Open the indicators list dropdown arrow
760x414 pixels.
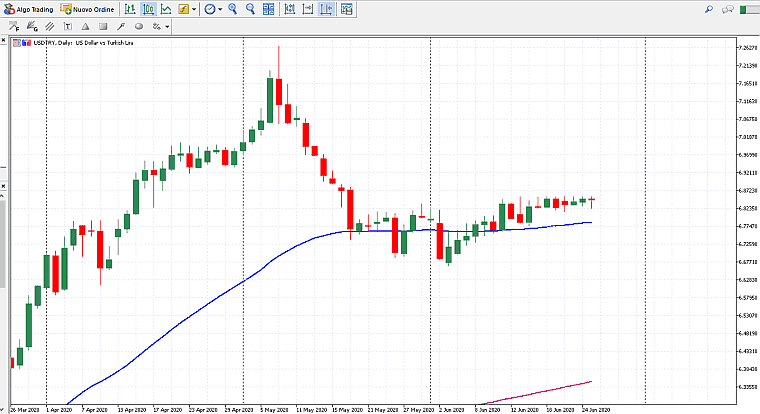click(x=194, y=9)
